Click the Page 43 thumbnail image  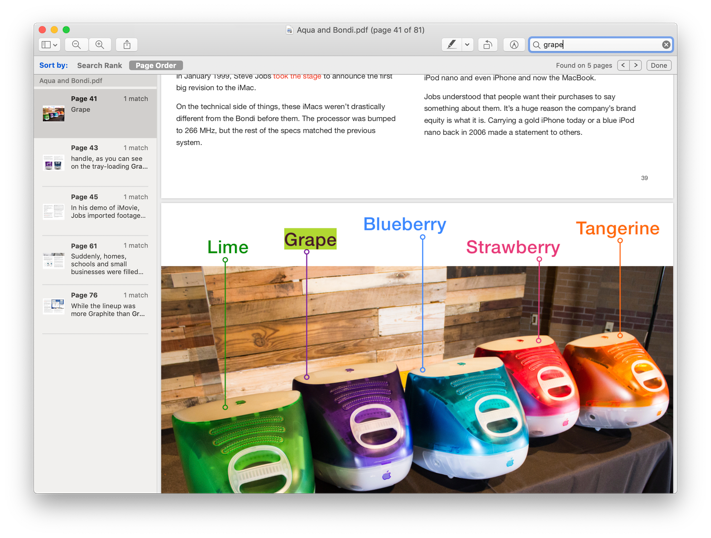[54, 162]
